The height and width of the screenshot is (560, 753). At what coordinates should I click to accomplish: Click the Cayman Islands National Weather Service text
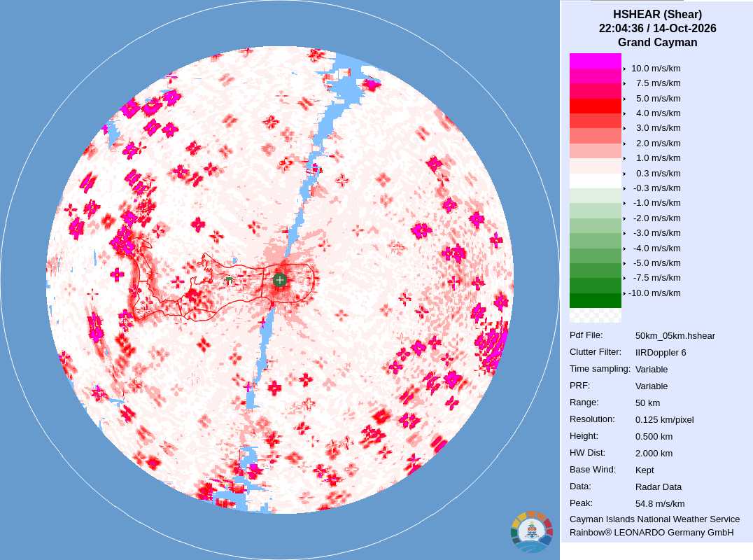pos(654,519)
